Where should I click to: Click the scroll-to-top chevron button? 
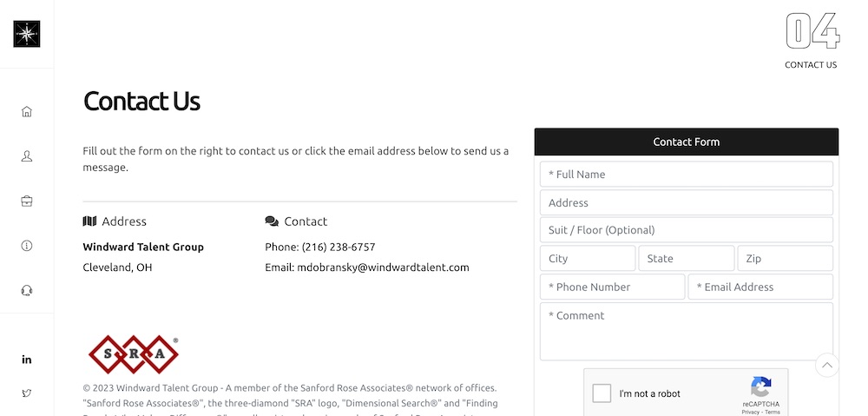point(827,365)
